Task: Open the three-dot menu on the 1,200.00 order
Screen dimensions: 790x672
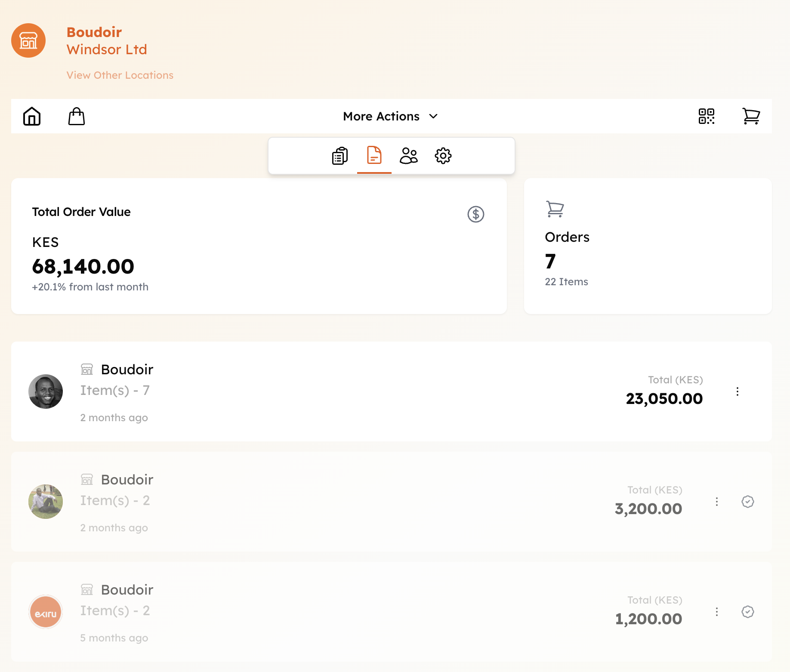Action: point(717,611)
